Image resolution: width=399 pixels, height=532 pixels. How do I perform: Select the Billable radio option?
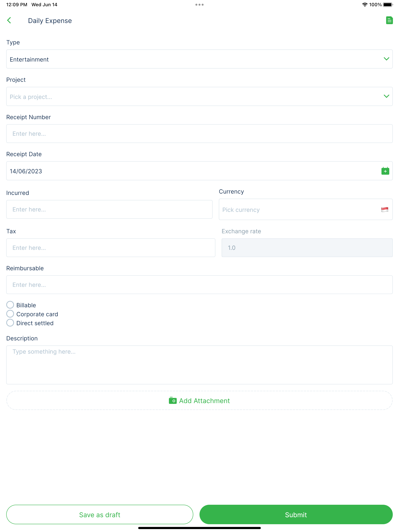[10, 305]
